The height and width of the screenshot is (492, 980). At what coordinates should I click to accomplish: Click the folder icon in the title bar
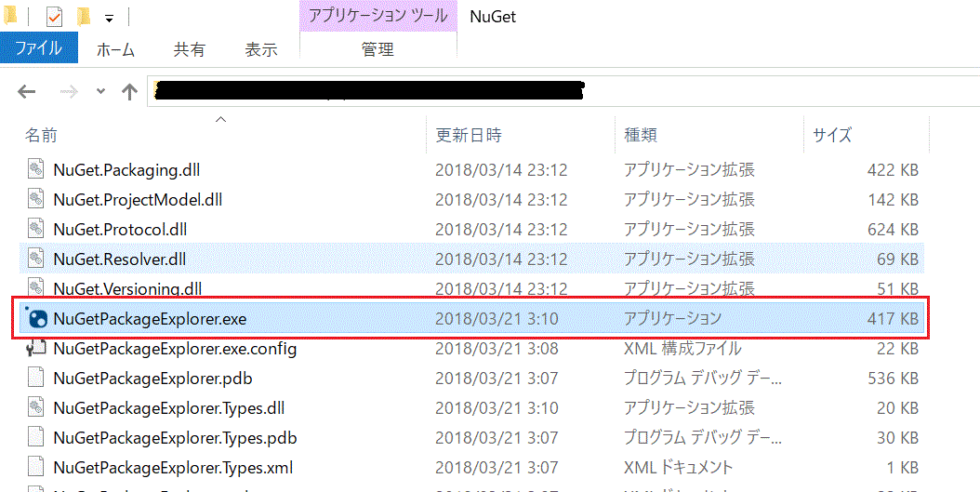[x=10, y=16]
